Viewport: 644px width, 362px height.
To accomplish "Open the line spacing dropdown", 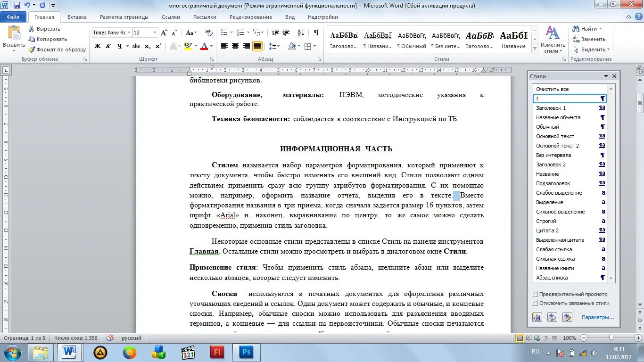I will [x=275, y=46].
